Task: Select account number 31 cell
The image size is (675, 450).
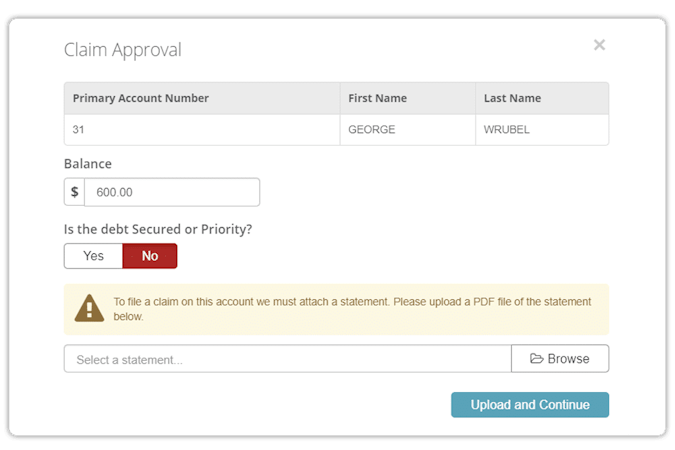Action: (x=79, y=130)
